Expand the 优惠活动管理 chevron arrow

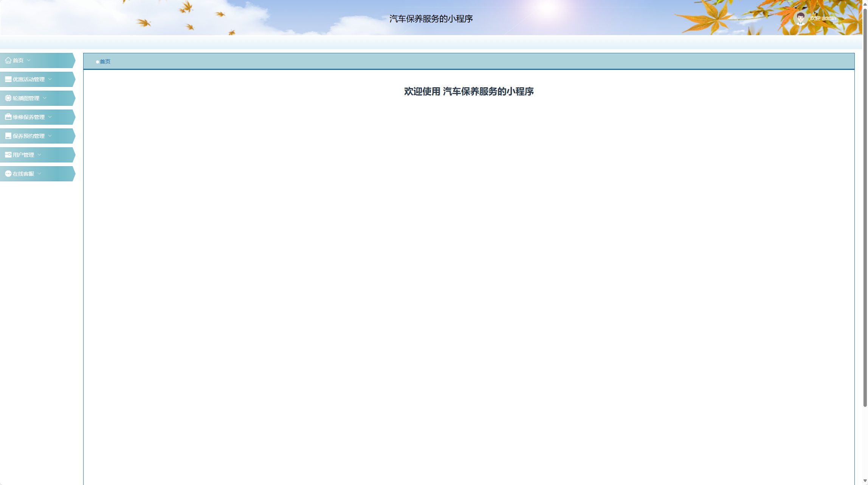(x=50, y=79)
